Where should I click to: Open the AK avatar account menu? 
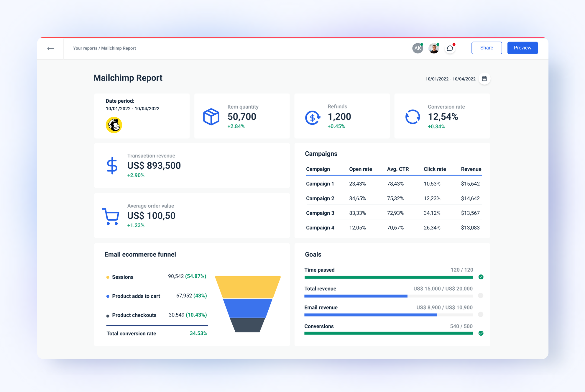(x=417, y=48)
